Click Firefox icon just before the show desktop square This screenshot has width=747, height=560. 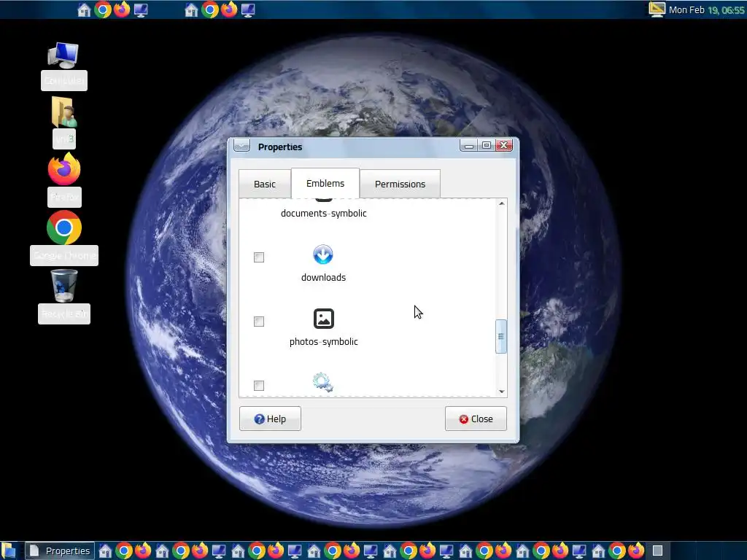point(636,551)
